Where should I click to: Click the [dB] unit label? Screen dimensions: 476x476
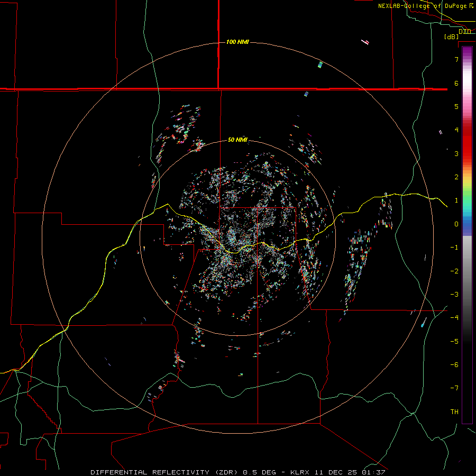[x=452, y=36]
